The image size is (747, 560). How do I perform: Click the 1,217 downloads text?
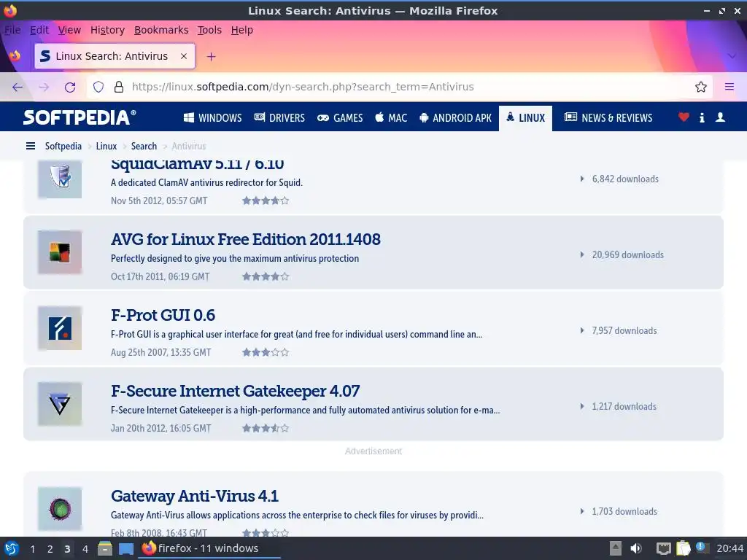click(624, 406)
